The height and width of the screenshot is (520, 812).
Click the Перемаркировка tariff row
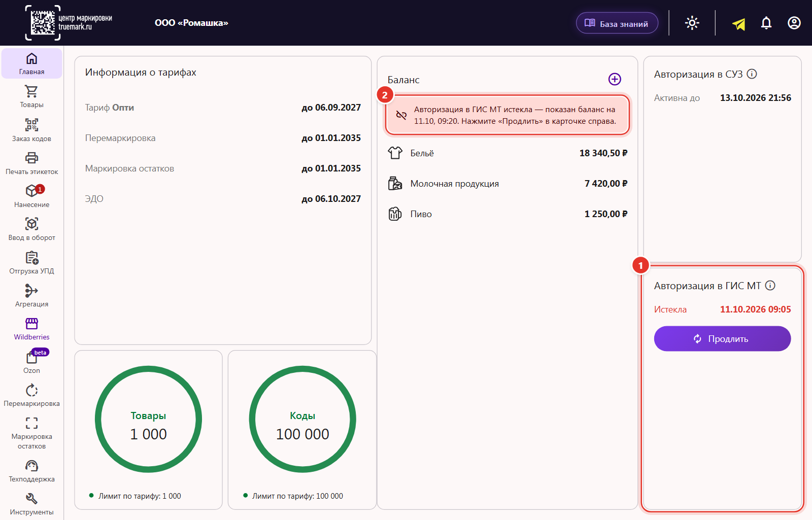[223, 138]
